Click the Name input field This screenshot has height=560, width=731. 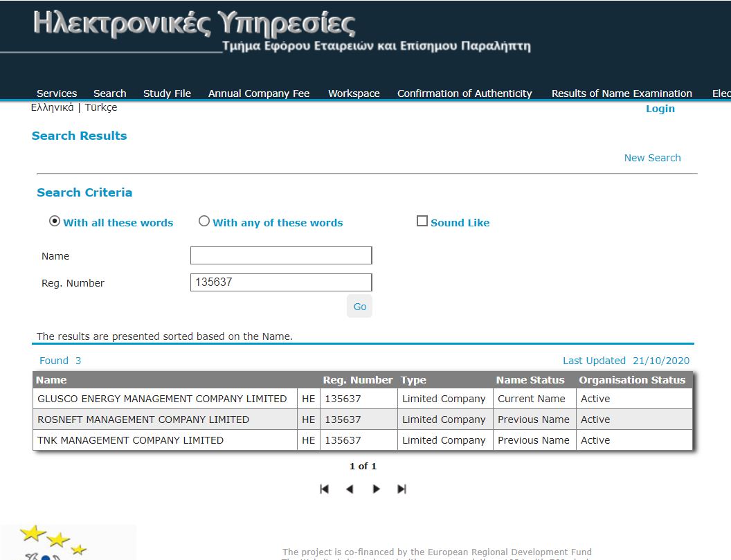(x=281, y=255)
